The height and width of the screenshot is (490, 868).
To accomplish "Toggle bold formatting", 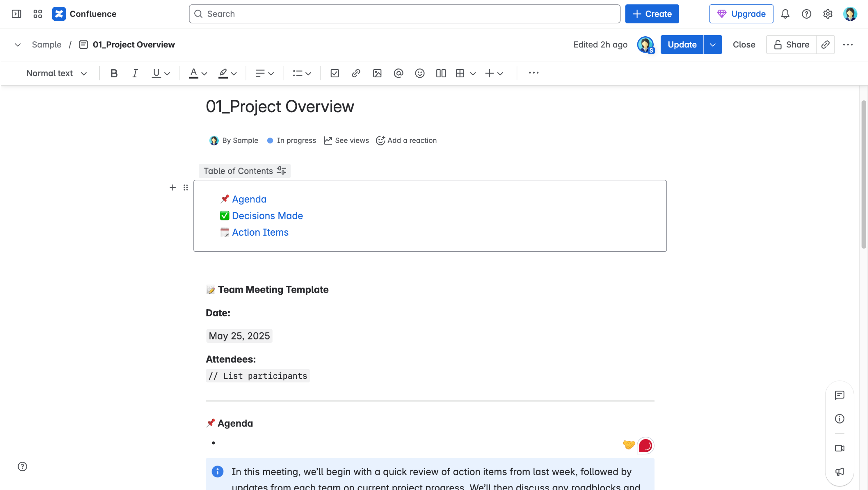I will pos(114,73).
